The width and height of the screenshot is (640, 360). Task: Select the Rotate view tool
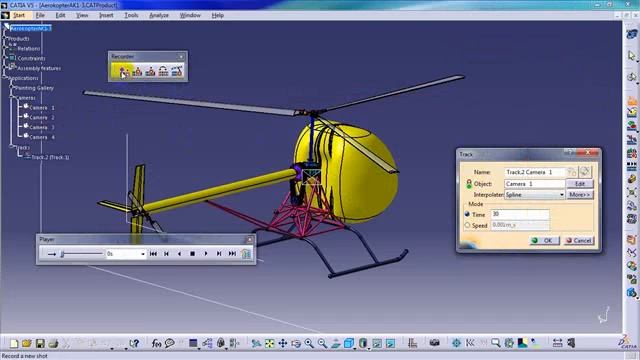click(296, 344)
